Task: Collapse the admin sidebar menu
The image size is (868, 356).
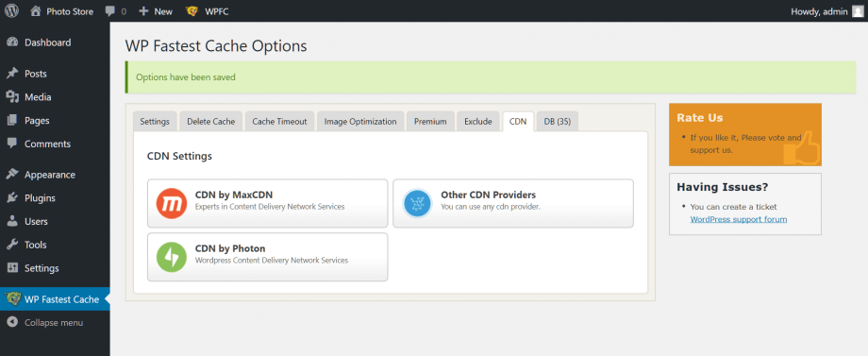Action: [55, 322]
